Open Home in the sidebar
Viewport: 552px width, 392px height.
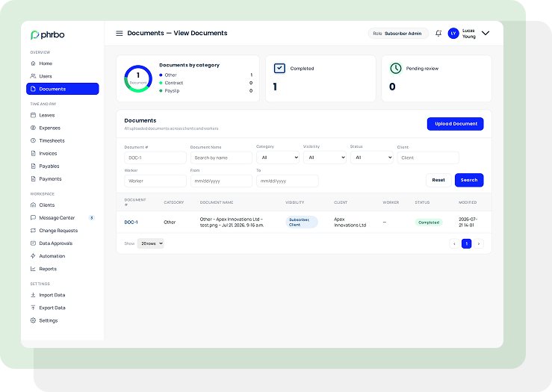(x=62, y=63)
